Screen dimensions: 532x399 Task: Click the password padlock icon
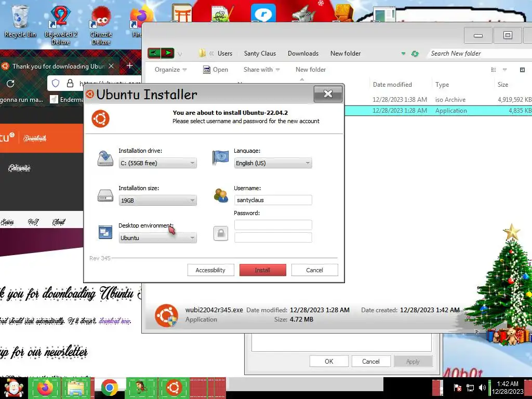(x=220, y=233)
